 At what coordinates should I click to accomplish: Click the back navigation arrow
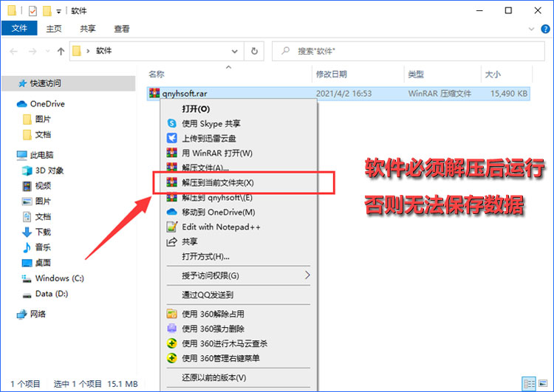[x=13, y=52]
